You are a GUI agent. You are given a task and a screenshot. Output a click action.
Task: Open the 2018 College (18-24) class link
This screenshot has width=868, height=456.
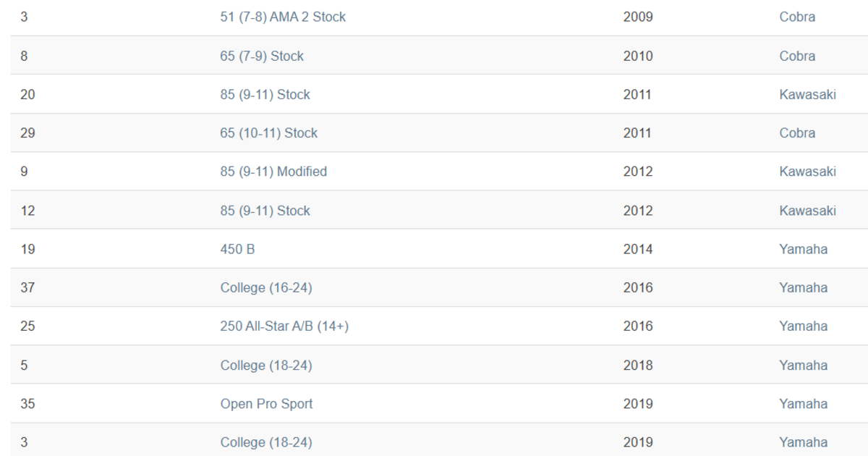(x=266, y=366)
